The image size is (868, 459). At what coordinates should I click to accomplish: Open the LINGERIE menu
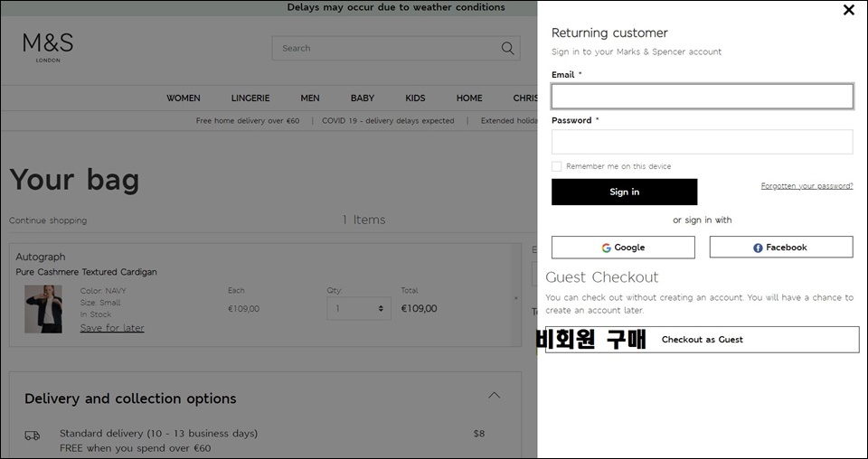(250, 98)
